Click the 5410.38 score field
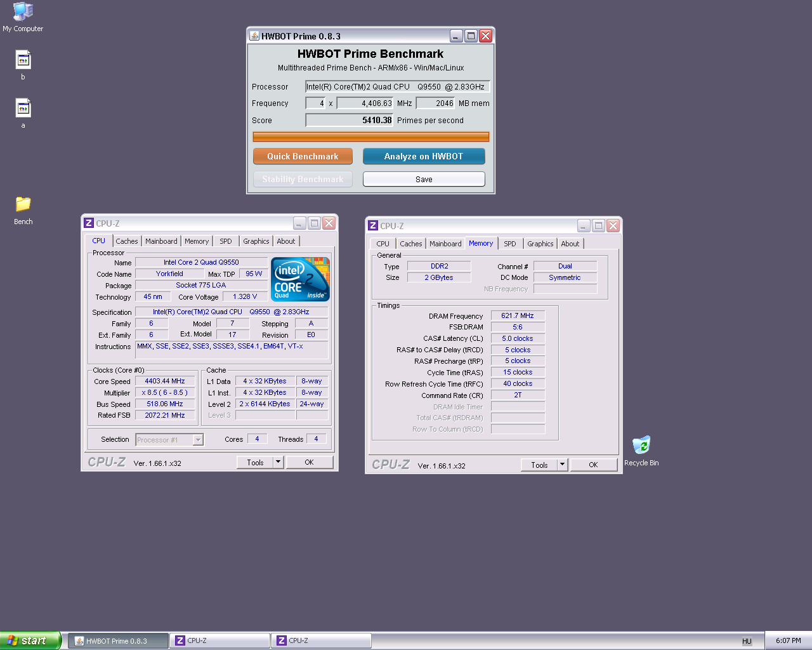Screen dimensions: 812x650 [x=350, y=121]
